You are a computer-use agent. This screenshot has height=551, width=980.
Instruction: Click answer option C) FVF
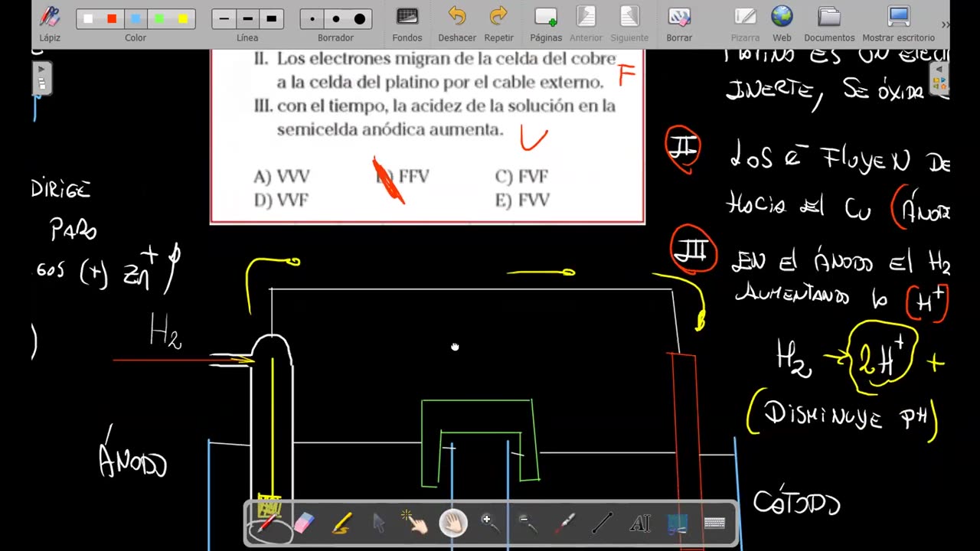pyautogui.click(x=522, y=177)
